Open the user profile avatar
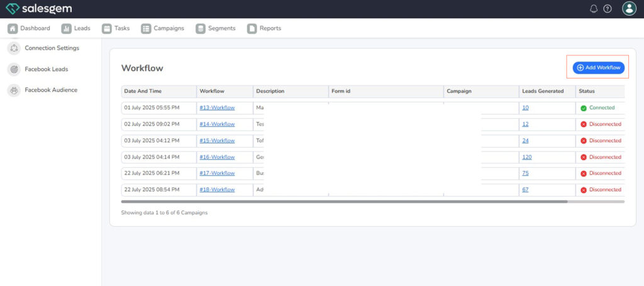Image resolution: width=644 pixels, height=286 pixels. coord(629,9)
